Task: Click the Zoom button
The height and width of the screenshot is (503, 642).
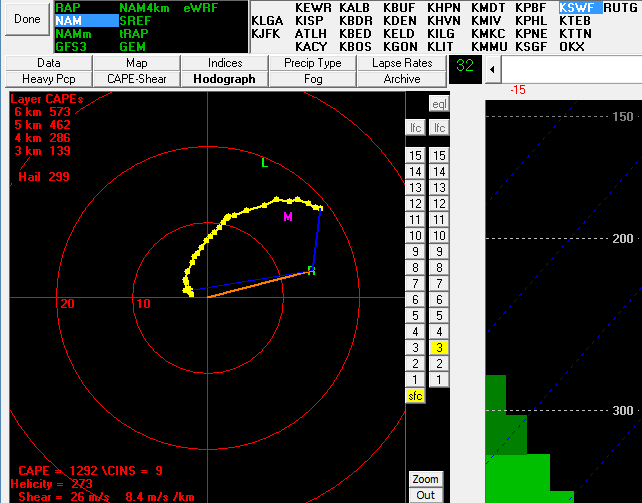Action: coord(425,479)
